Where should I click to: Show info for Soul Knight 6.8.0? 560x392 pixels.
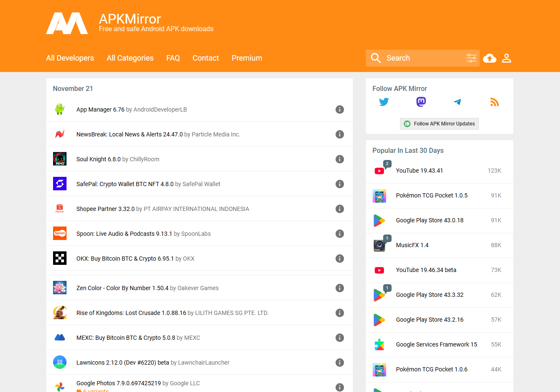[x=340, y=159]
